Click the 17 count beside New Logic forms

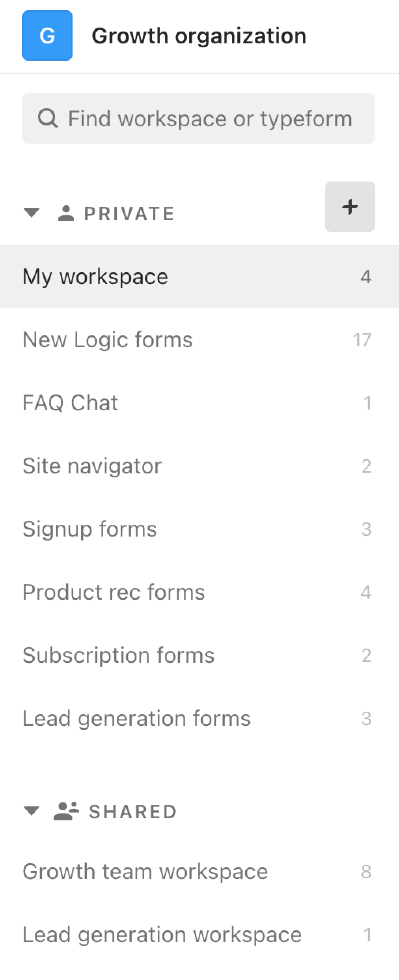(x=362, y=340)
